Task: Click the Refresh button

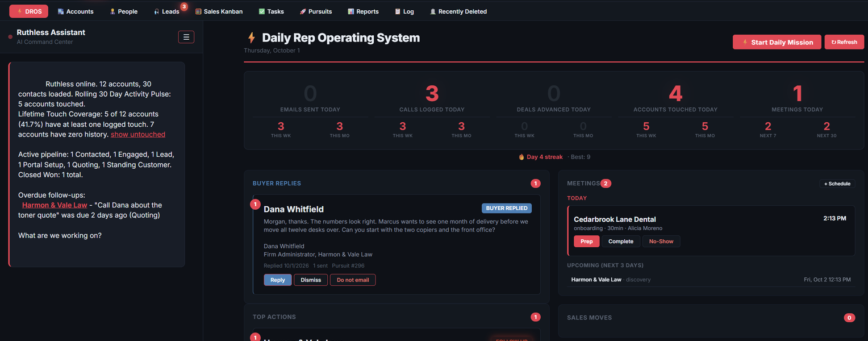Action: coord(844,42)
